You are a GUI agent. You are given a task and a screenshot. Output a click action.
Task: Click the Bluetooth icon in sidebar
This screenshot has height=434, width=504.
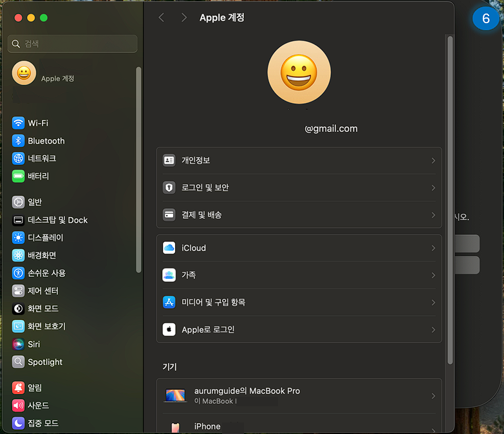18,141
